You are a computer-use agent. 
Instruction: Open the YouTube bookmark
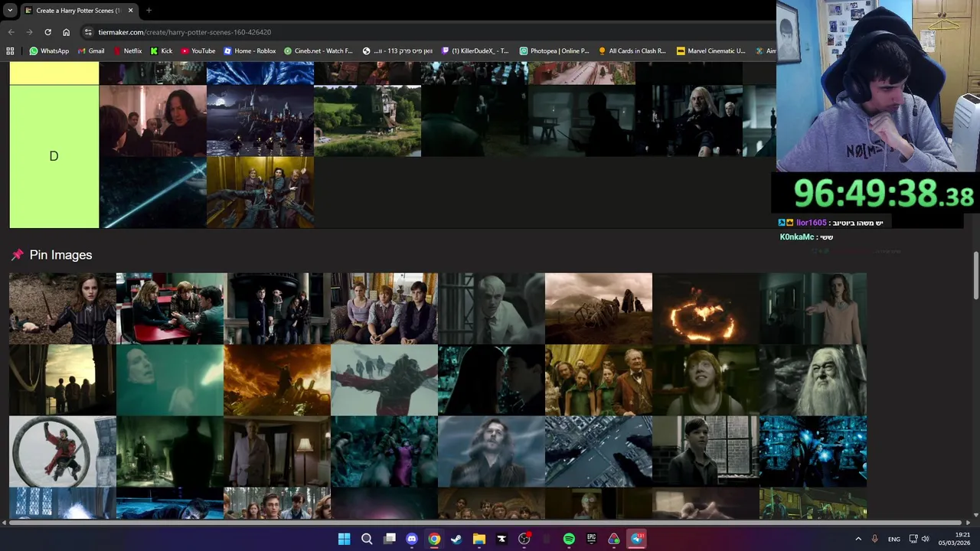pyautogui.click(x=198, y=51)
